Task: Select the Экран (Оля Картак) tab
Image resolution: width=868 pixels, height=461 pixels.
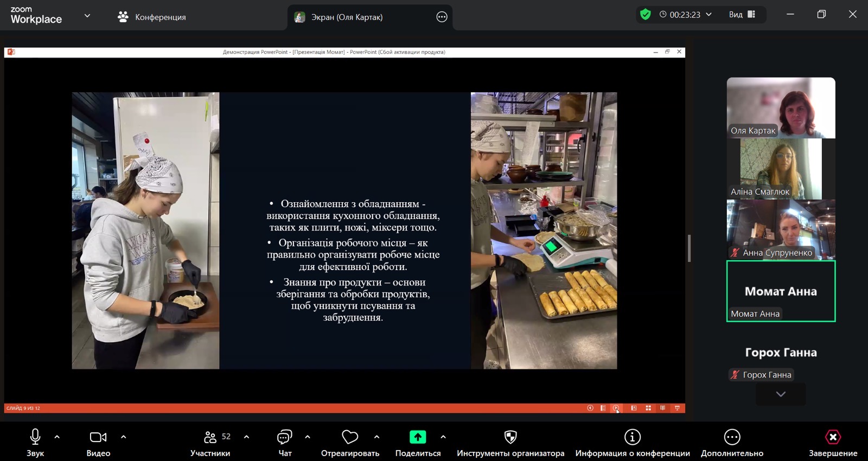Action: pos(346,17)
